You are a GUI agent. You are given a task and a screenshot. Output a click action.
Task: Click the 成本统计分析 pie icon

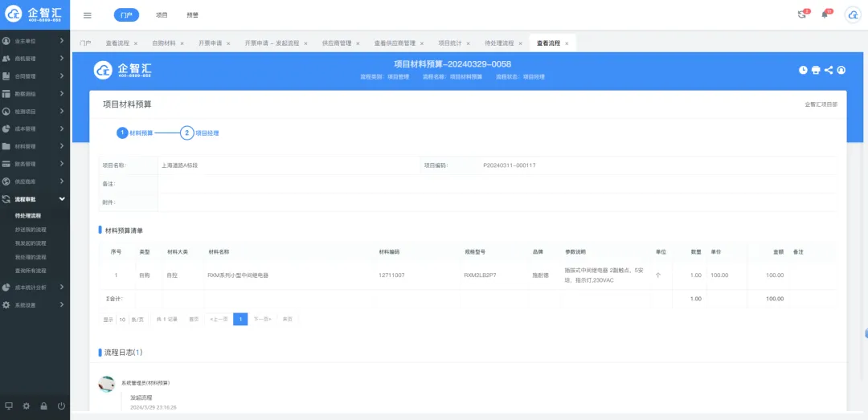click(6, 287)
